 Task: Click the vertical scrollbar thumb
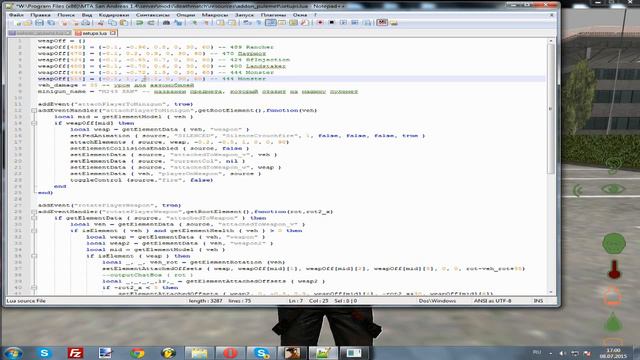pos(551,108)
